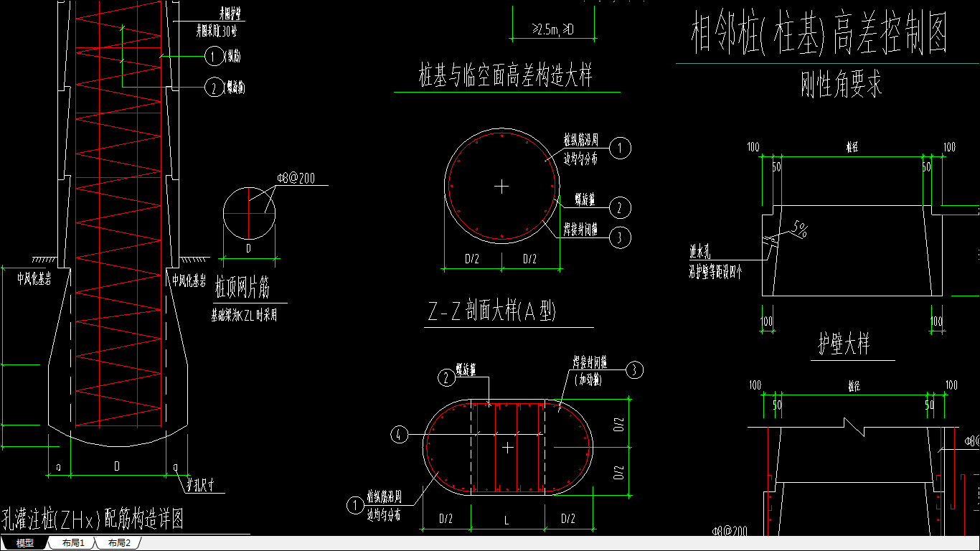Click the 5% slope label
Viewport: 980px width, 551px height.
pos(800,230)
